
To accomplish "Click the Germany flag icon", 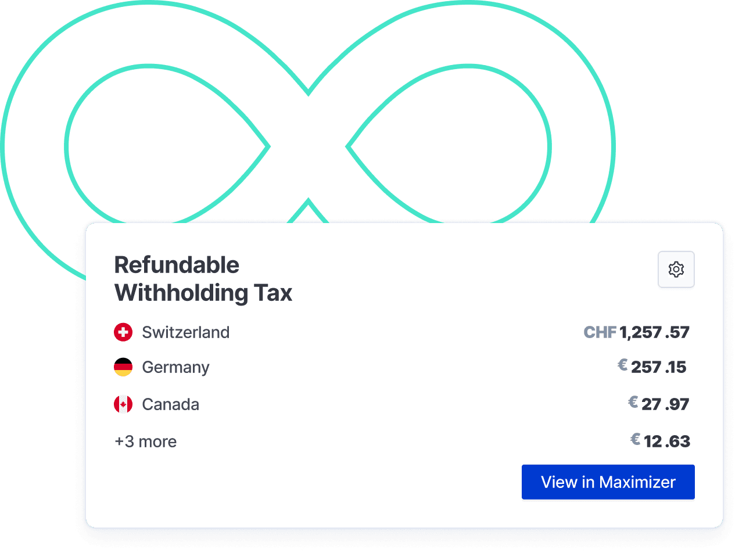I will 123,367.
